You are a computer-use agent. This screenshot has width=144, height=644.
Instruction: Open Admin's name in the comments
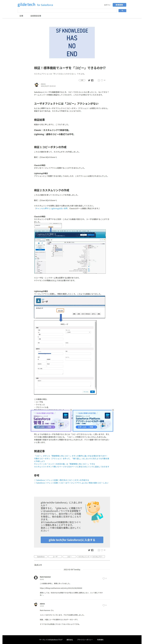42,604
